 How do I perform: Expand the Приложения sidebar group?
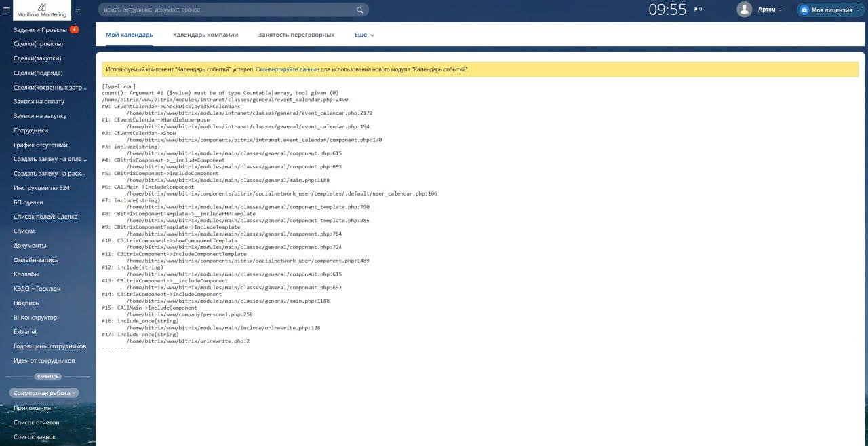pos(35,408)
